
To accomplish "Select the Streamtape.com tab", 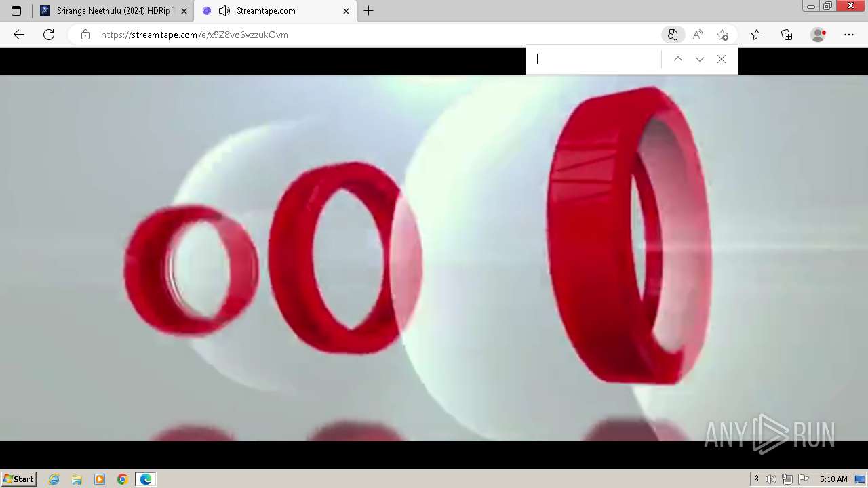I will (275, 11).
